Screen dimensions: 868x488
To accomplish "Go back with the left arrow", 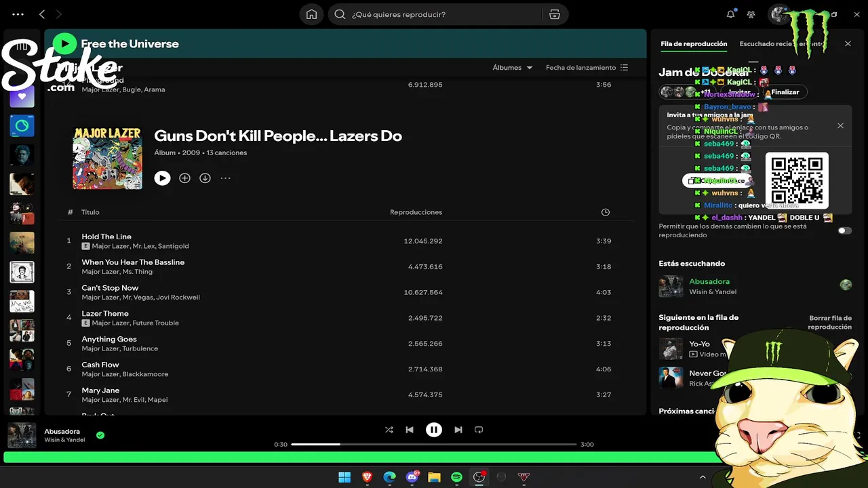I will point(42,14).
